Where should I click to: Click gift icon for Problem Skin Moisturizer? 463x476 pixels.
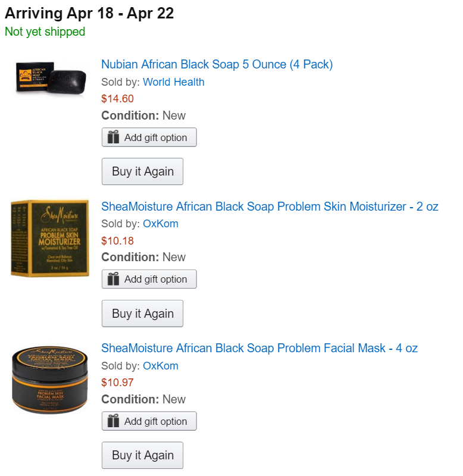pyautogui.click(x=113, y=279)
